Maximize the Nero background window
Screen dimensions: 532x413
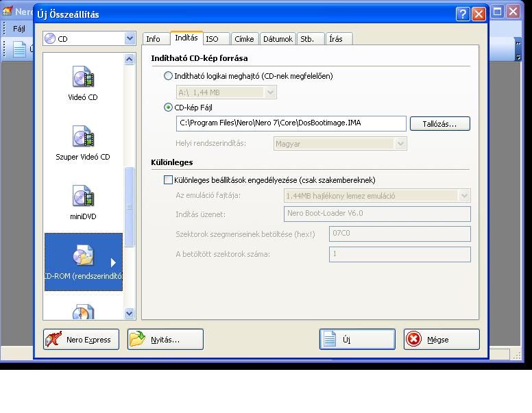497,12
